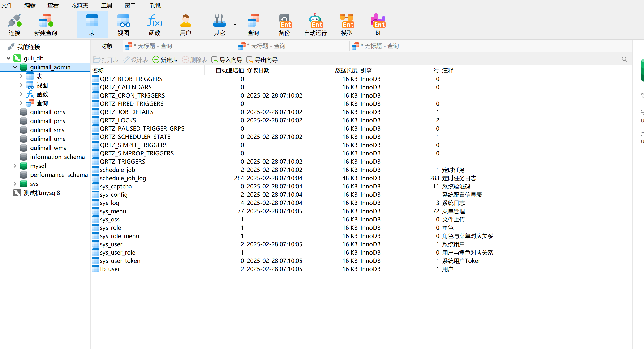Select the 视图 views toolbar icon
This screenshot has width=644, height=349.
(123, 21)
